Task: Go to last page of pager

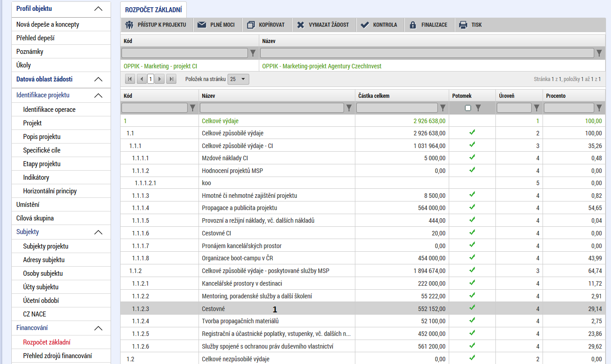Action: pos(171,79)
